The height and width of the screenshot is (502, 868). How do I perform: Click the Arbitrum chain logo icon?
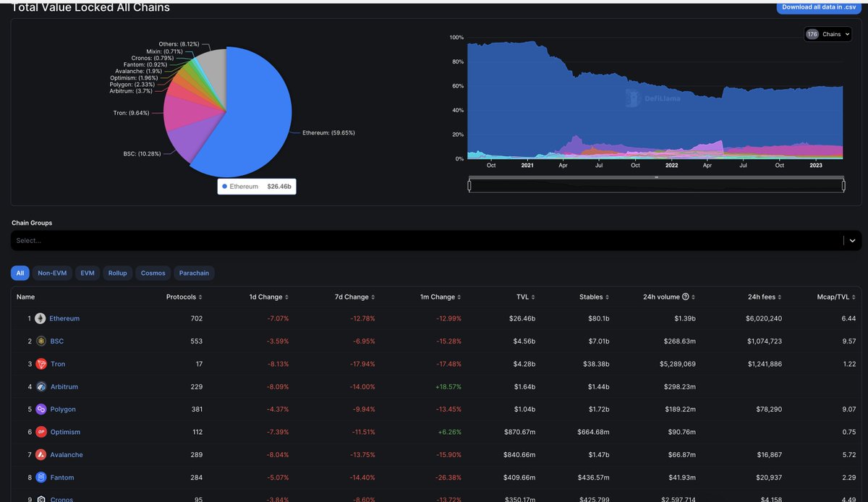click(x=41, y=387)
